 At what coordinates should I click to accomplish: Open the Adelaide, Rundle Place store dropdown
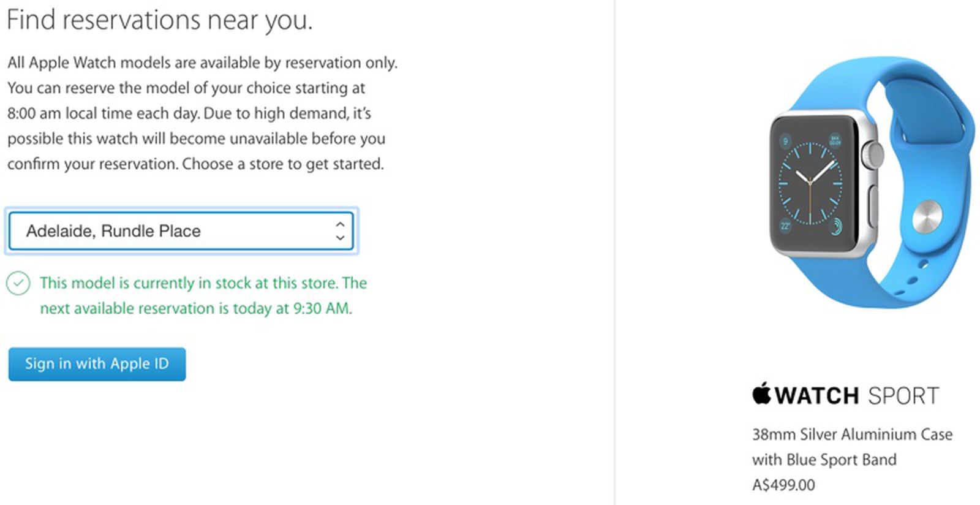[181, 231]
